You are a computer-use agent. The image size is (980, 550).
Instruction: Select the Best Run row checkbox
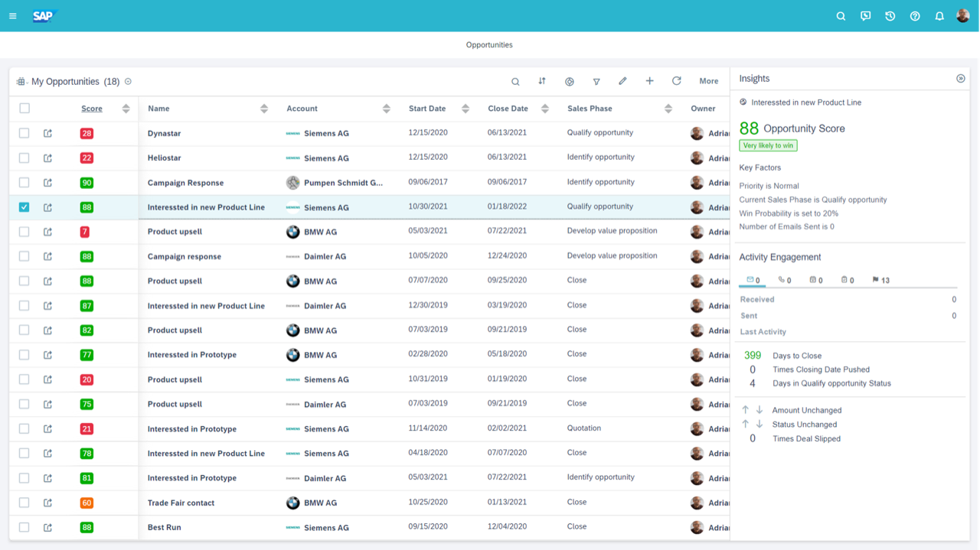(24, 527)
